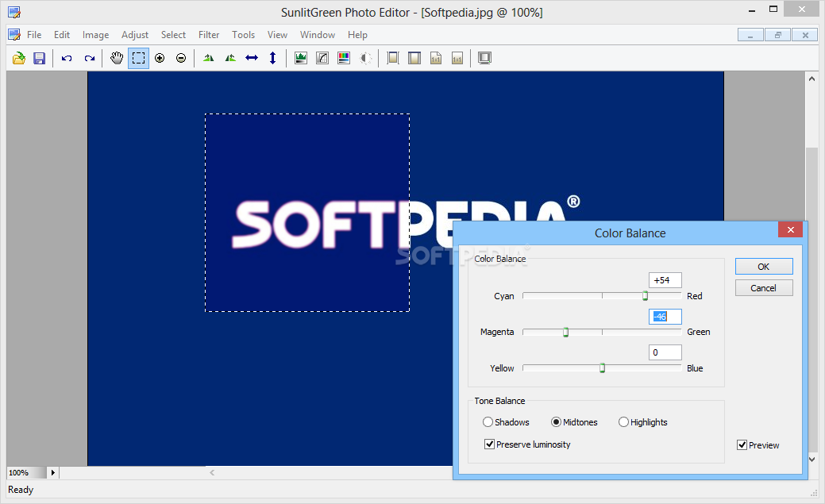Open the File menu

(34, 35)
